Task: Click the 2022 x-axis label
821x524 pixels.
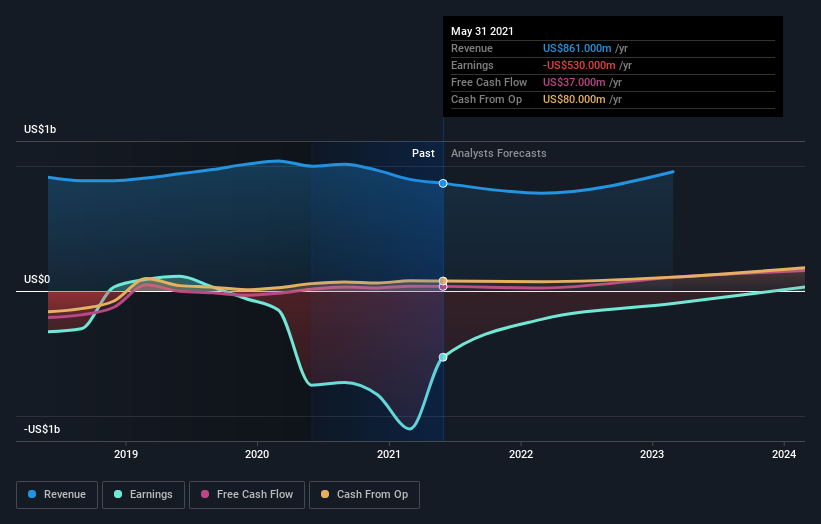Action: tap(521, 454)
